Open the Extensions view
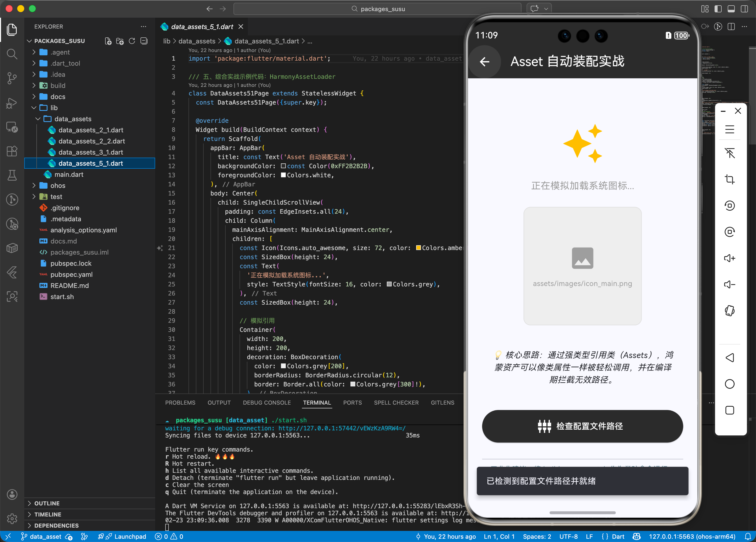 pos(12,151)
